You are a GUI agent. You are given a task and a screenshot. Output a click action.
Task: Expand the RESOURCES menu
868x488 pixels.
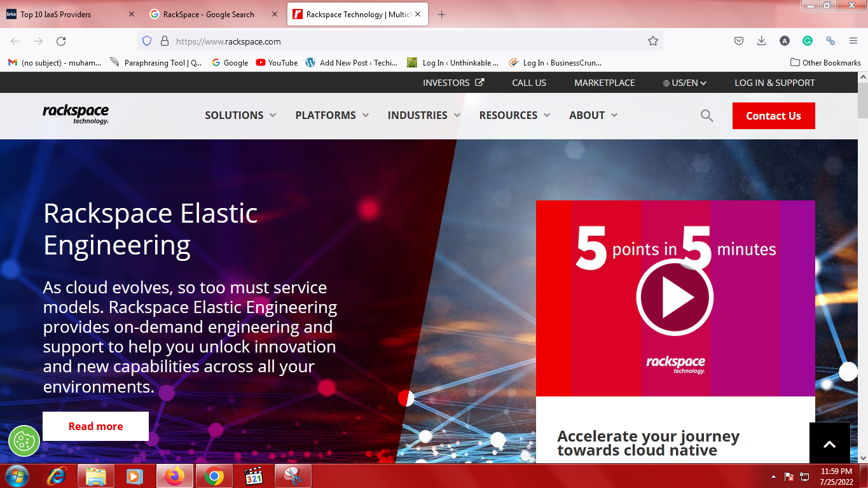pos(514,115)
